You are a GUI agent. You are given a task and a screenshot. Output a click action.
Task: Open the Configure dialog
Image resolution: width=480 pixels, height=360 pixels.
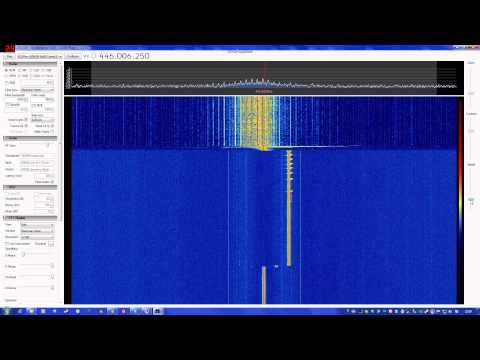coord(73,56)
